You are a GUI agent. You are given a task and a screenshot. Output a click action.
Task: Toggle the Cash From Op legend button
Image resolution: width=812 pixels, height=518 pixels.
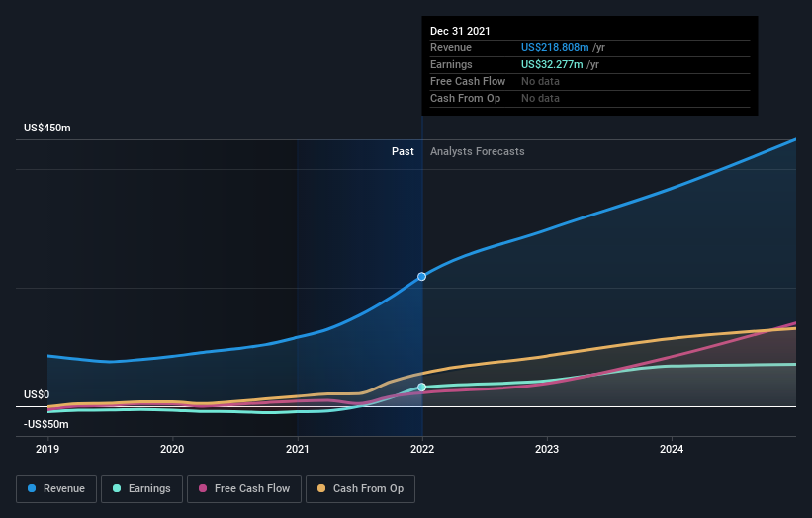pos(360,489)
